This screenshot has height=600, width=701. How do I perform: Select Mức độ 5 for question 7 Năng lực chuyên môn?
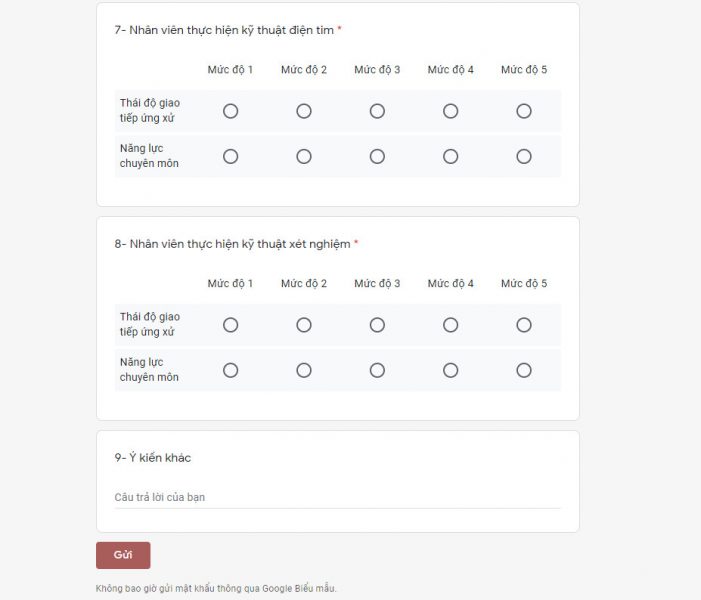tap(524, 156)
